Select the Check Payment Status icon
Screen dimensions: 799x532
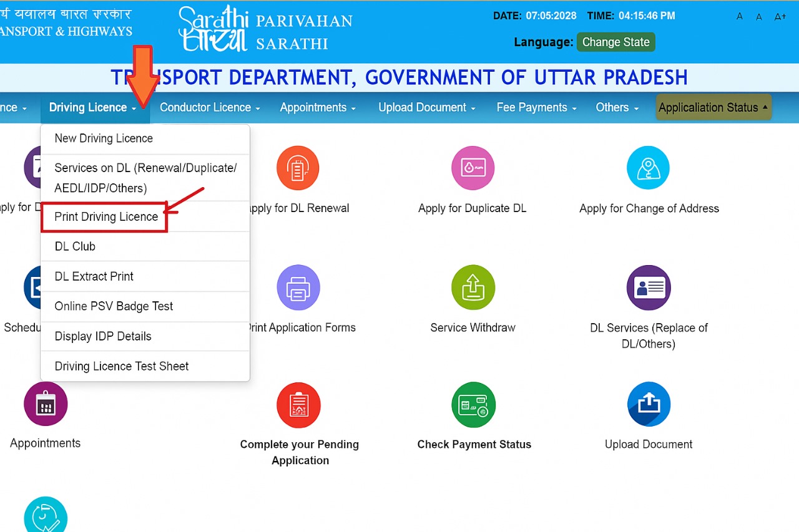(473, 405)
